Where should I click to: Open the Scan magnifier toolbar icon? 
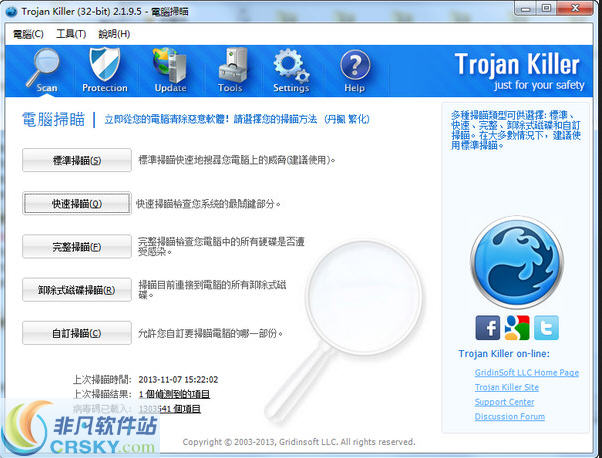pos(43,70)
